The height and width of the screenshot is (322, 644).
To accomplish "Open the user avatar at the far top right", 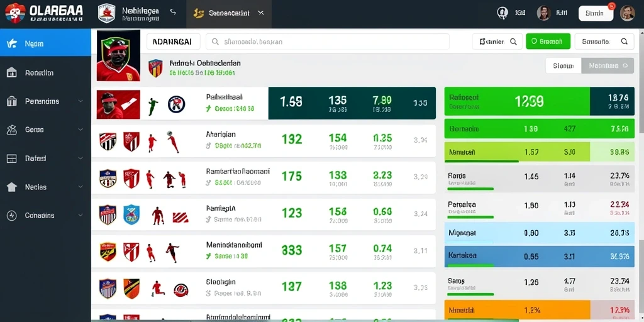I will coord(627,13).
